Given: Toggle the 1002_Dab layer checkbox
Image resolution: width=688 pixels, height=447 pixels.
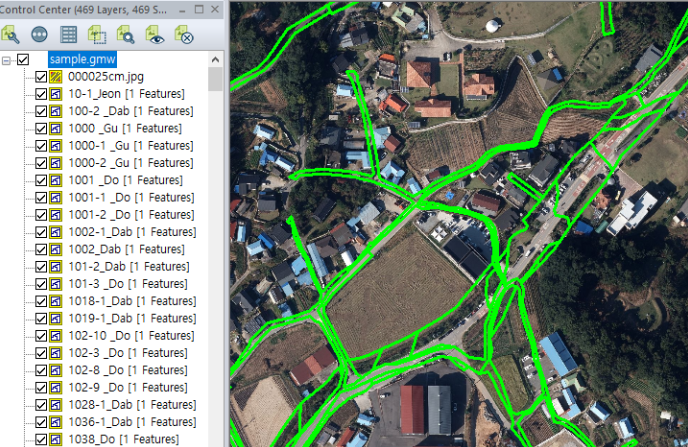Looking at the screenshot, I should pos(41,250).
